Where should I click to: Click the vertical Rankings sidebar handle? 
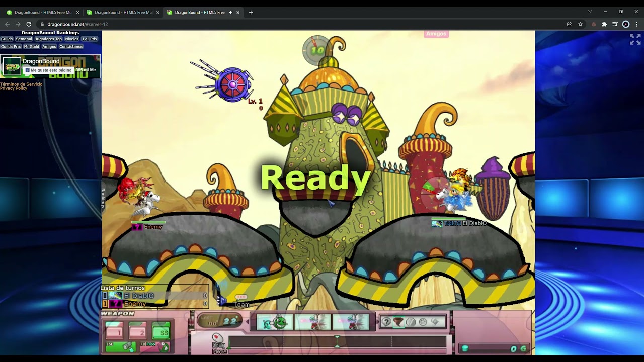pyautogui.click(x=103, y=198)
